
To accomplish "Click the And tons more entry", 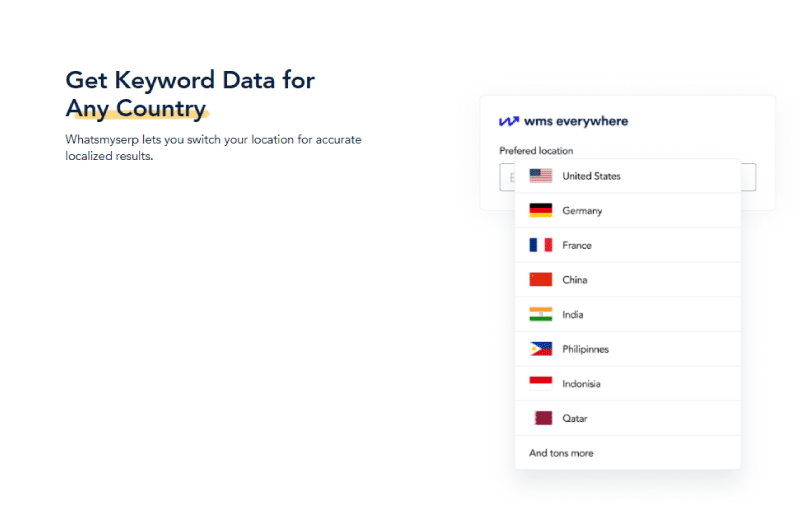I will click(628, 453).
